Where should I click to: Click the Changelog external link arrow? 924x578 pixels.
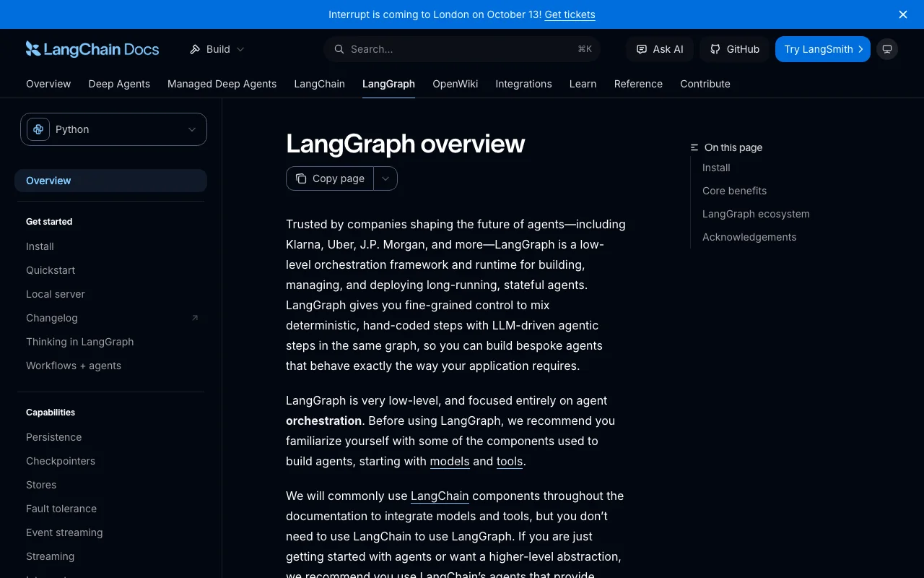coord(195,318)
